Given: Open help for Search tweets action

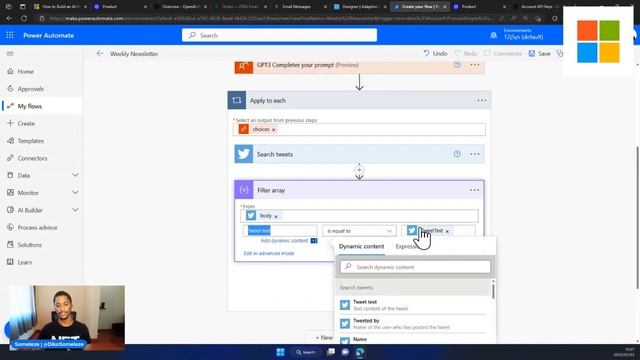Looking at the screenshot, I should tap(457, 154).
